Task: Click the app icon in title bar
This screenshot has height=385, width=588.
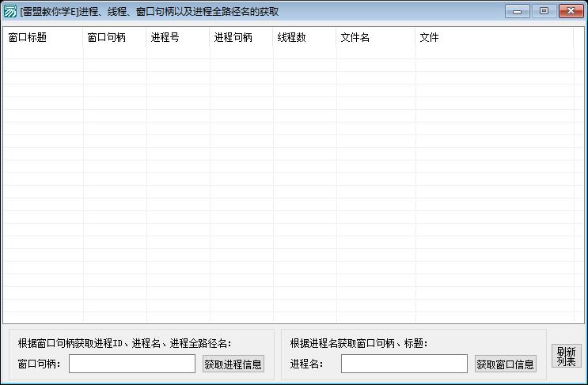Action: [9, 11]
